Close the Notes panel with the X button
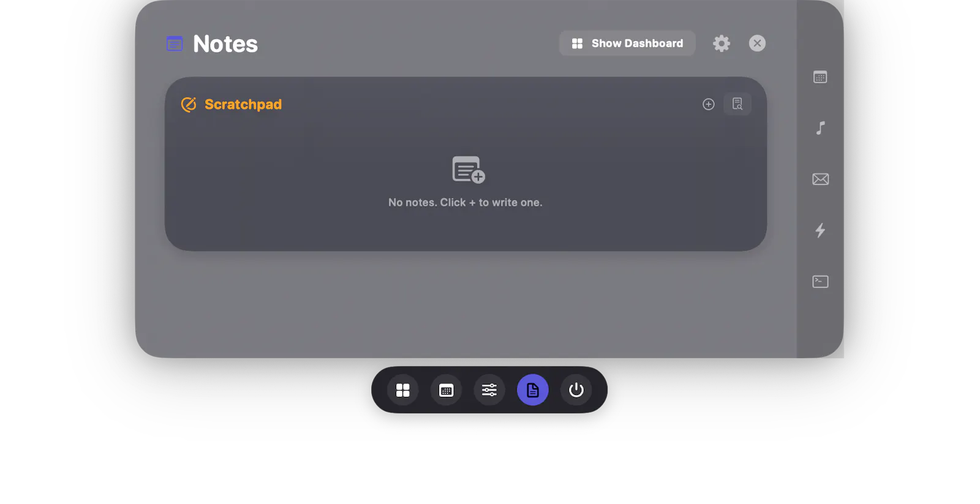 [757, 43]
